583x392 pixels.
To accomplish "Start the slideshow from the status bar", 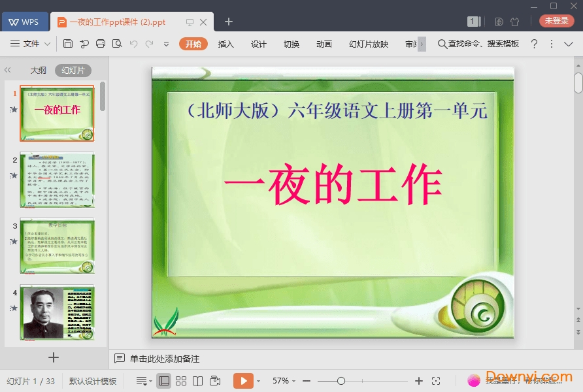I will click(244, 380).
